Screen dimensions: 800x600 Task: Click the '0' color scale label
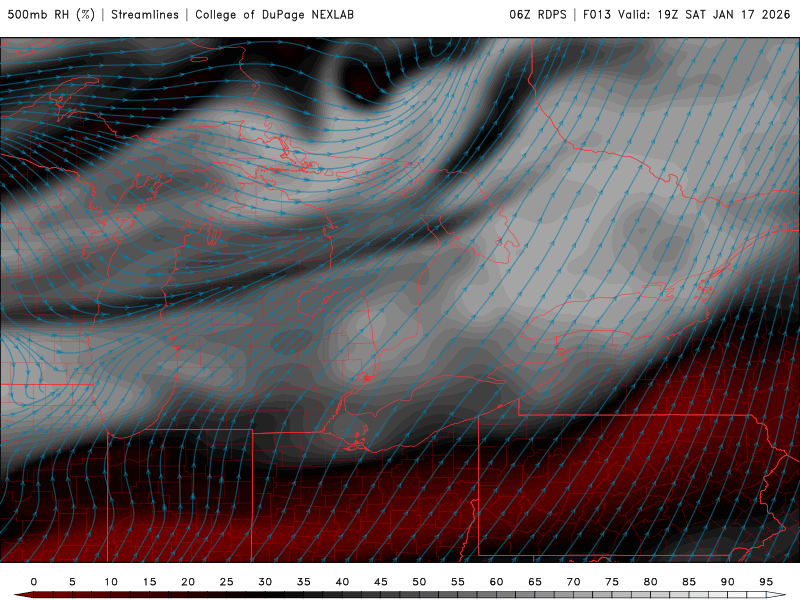pyautogui.click(x=34, y=582)
